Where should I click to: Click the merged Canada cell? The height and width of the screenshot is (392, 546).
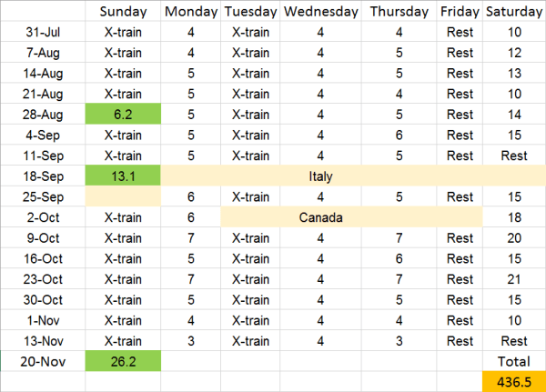tap(321, 217)
